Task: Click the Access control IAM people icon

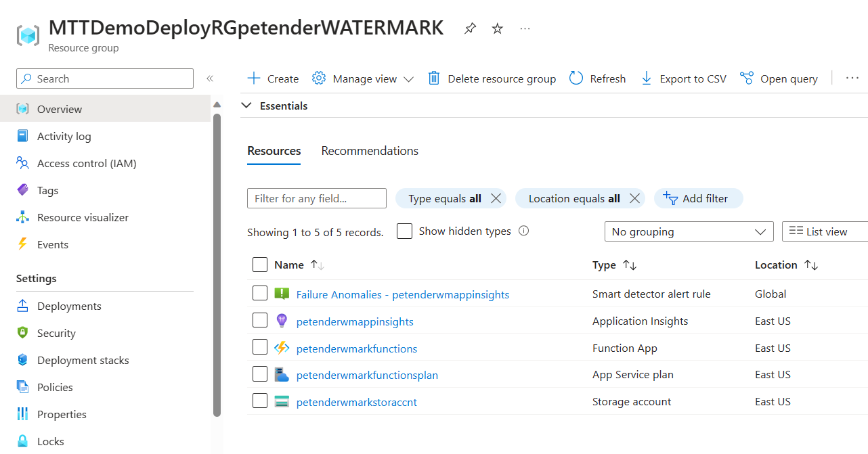Action: coord(23,163)
